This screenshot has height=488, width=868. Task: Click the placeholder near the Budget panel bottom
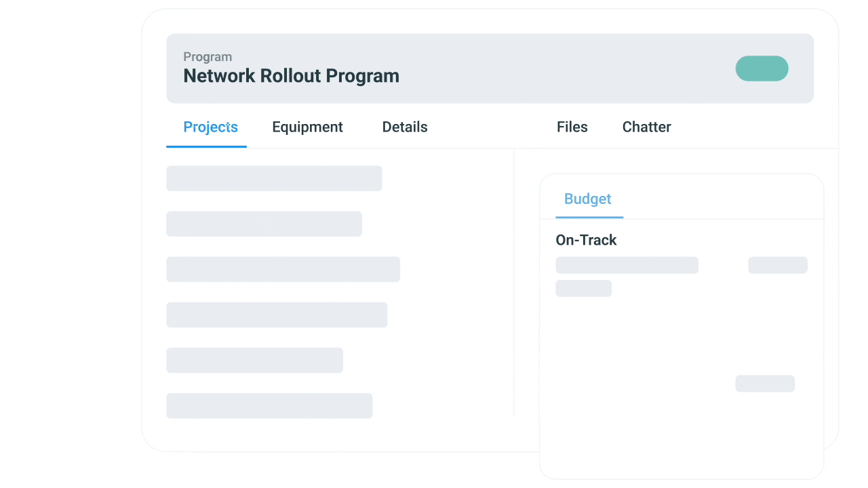[x=765, y=383]
